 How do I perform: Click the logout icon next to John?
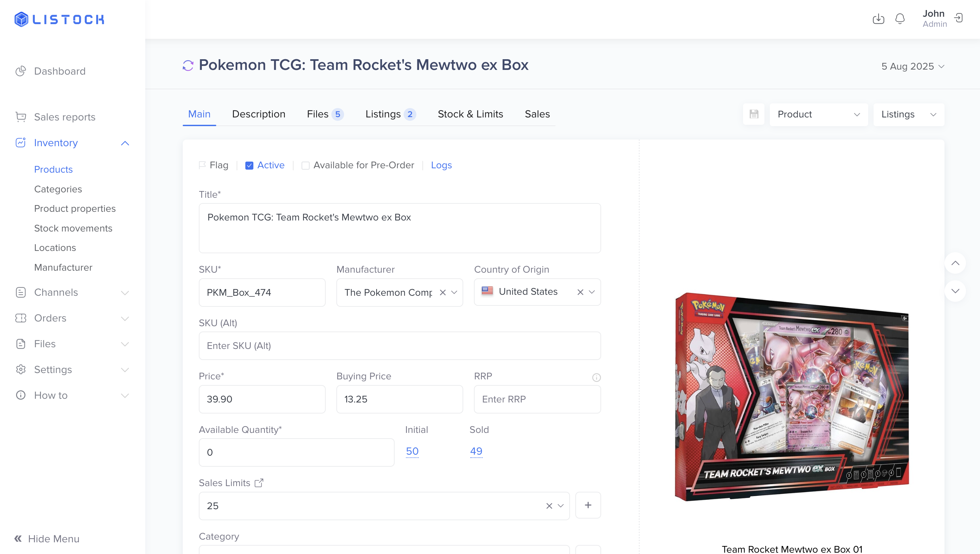tap(958, 18)
